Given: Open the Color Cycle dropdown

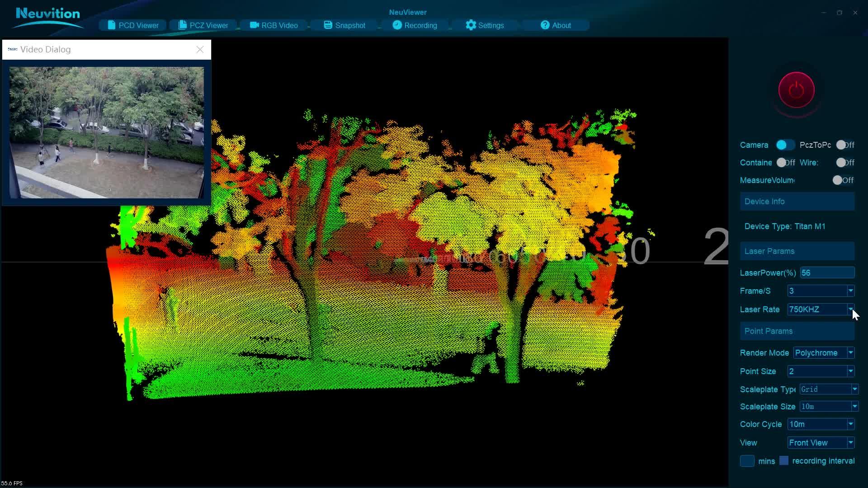Looking at the screenshot, I should click(x=850, y=424).
